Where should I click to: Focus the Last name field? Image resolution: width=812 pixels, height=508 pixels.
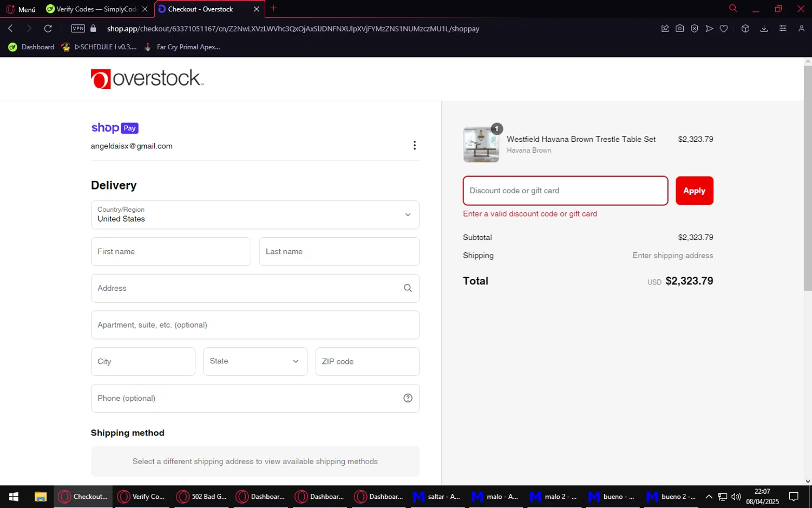pyautogui.click(x=339, y=252)
